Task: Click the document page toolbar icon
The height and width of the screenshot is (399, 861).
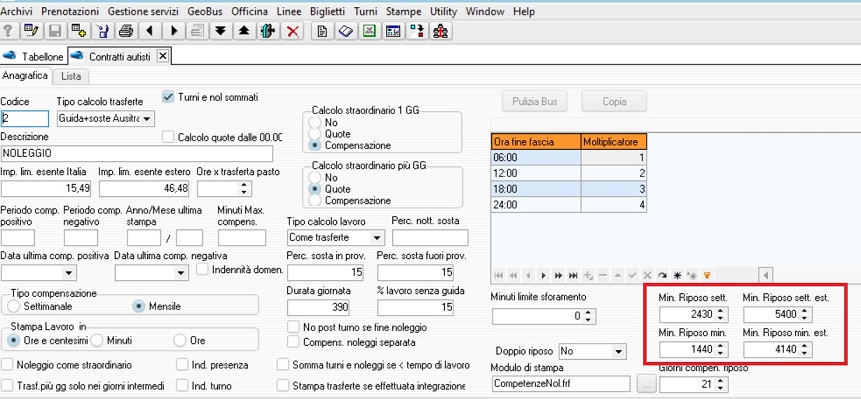Action: 322,31
